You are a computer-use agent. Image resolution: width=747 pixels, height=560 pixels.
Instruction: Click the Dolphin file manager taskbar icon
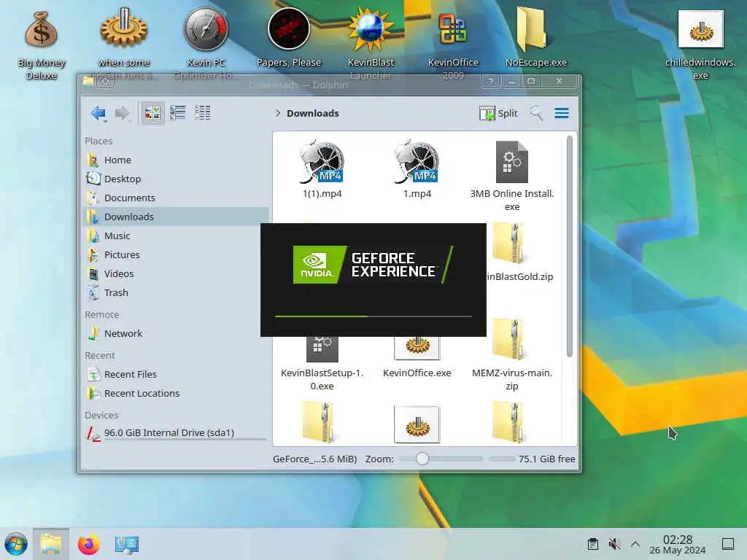tap(51, 544)
